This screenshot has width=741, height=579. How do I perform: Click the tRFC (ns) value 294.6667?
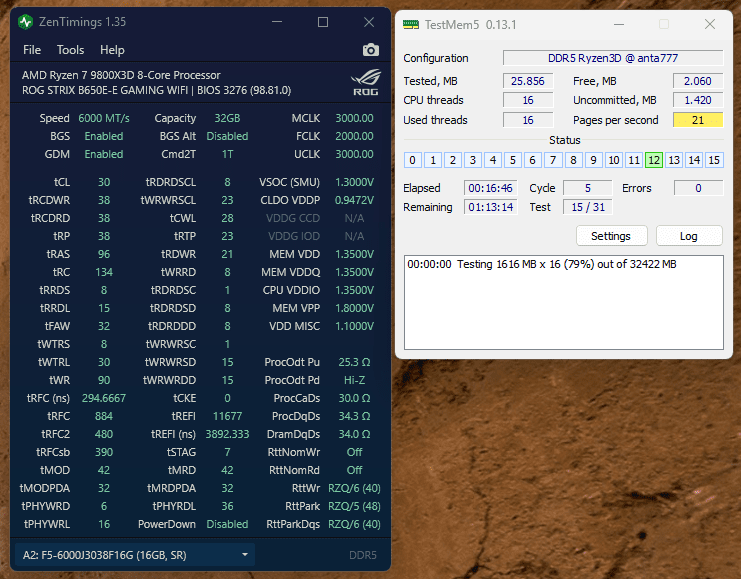(104, 398)
